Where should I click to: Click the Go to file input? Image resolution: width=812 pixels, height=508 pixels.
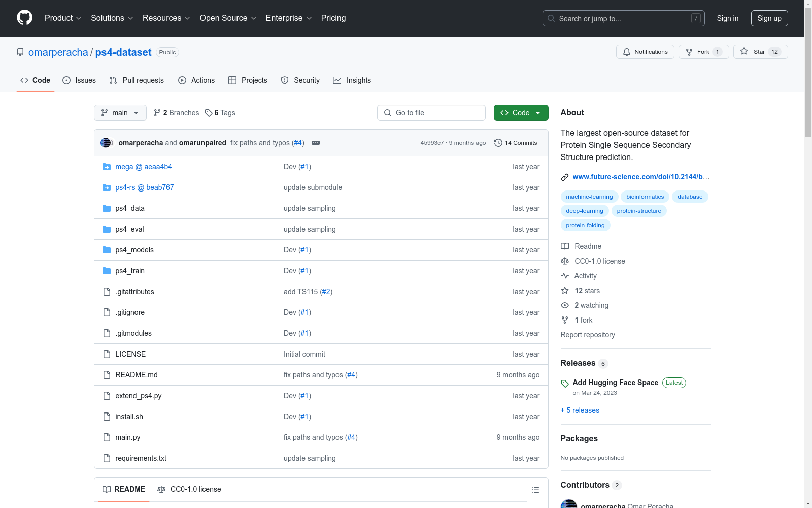coord(431,113)
